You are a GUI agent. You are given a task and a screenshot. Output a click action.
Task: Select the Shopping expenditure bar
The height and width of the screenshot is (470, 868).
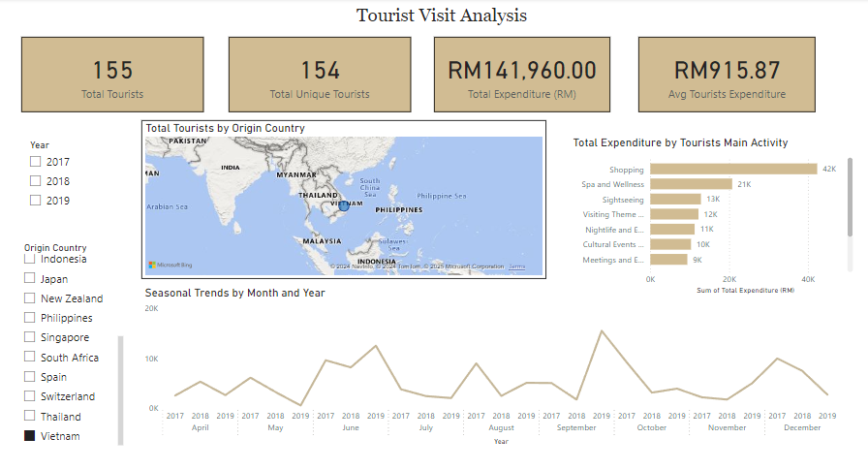click(733, 169)
